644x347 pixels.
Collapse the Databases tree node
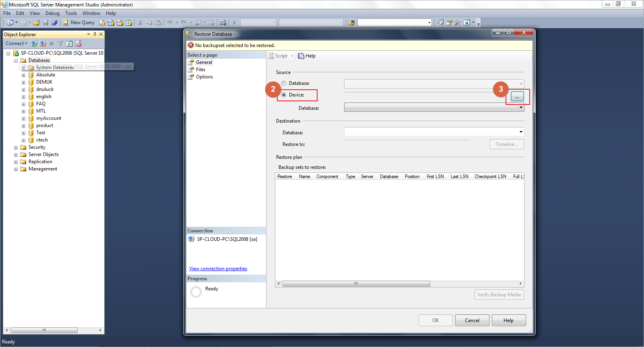[16, 61]
